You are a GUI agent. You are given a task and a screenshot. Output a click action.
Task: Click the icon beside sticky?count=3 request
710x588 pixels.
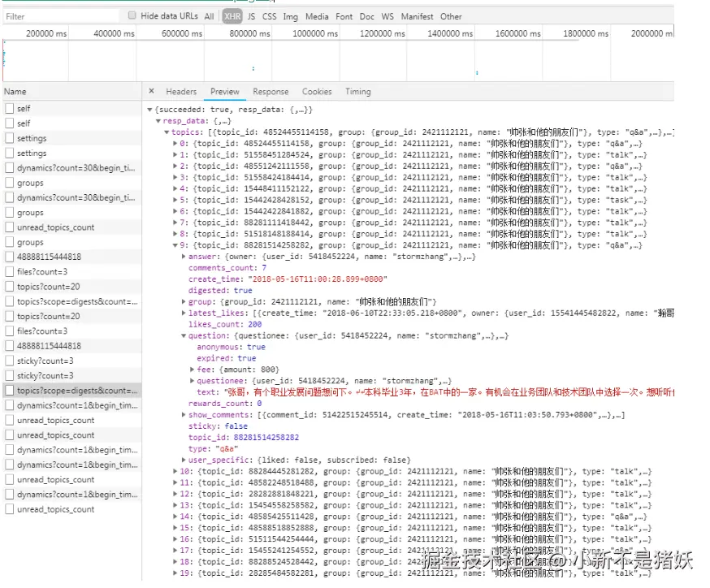[10, 361]
